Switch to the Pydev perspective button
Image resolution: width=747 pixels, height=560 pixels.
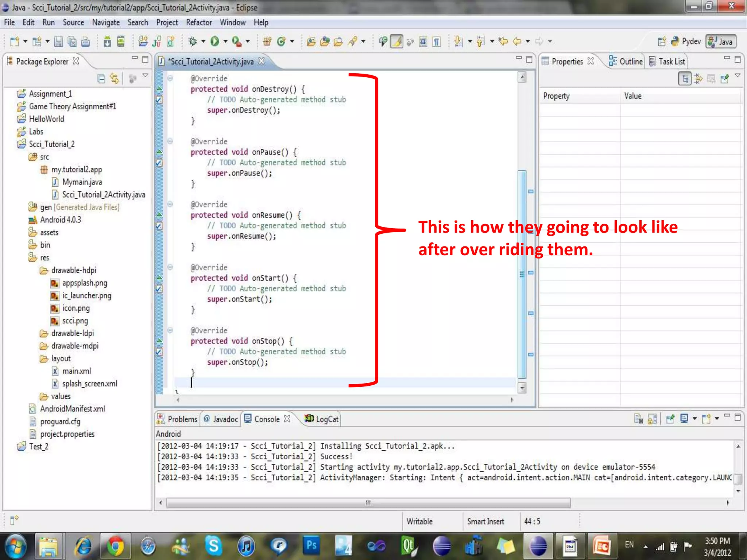[686, 42]
